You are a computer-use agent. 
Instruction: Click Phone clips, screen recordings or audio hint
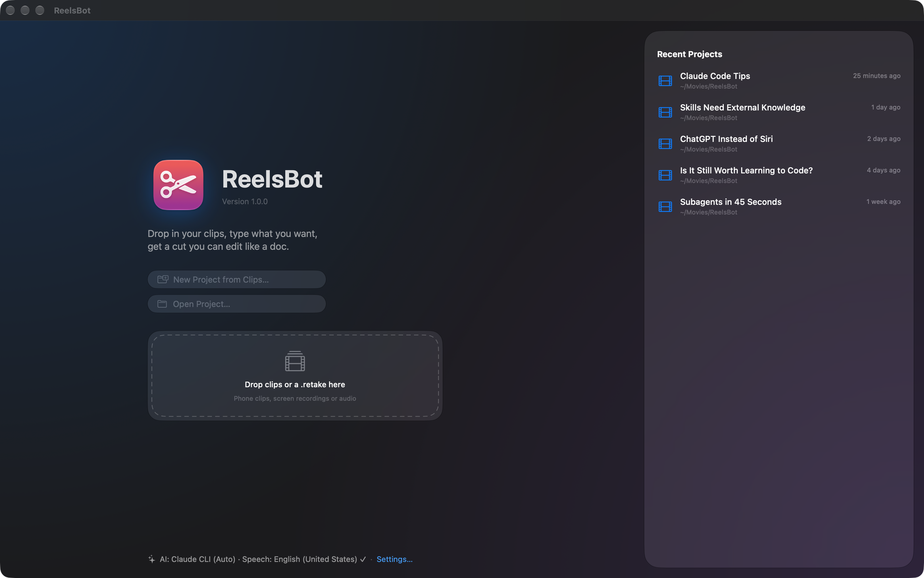[x=295, y=398]
